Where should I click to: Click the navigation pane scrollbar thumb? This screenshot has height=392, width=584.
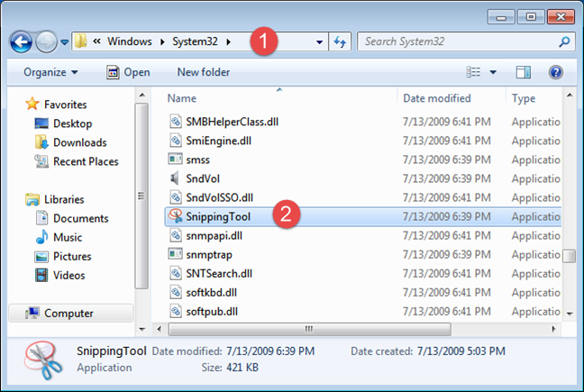tap(141, 196)
